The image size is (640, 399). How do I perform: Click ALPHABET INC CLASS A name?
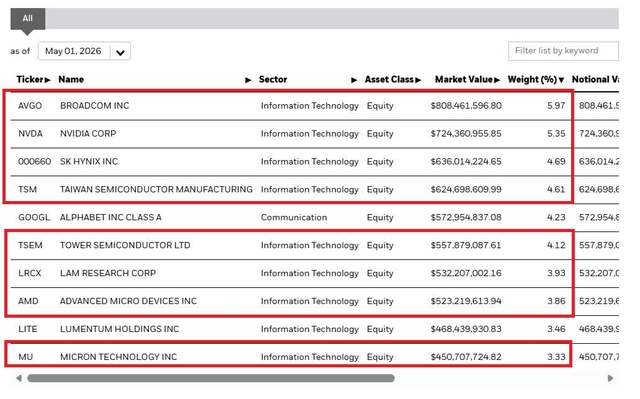click(111, 217)
